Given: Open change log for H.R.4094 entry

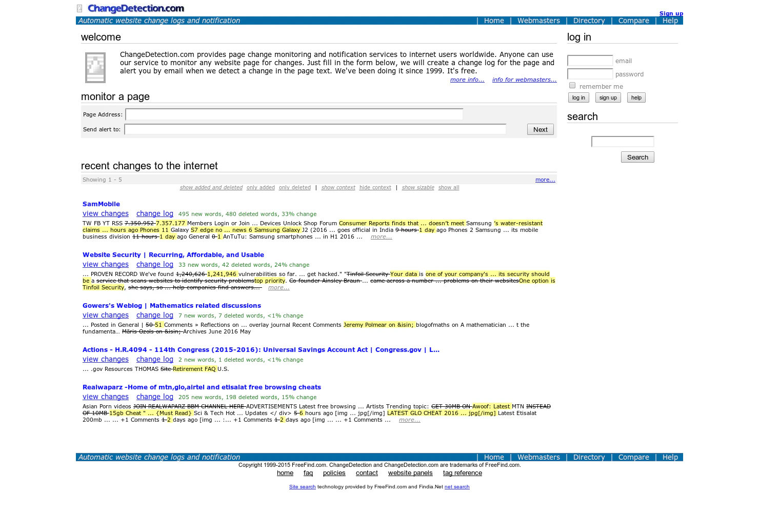Looking at the screenshot, I should coord(155,359).
